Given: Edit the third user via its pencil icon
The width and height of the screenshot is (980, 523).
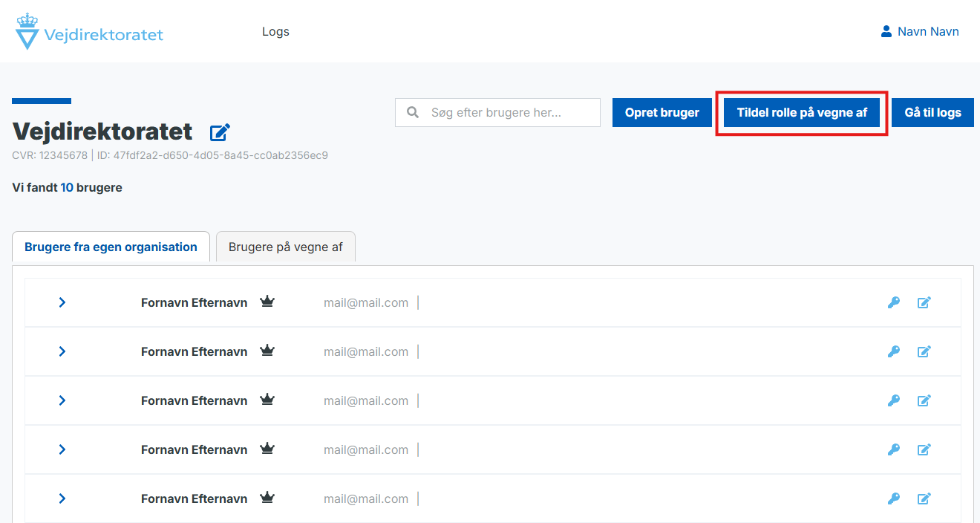Looking at the screenshot, I should pos(924,400).
